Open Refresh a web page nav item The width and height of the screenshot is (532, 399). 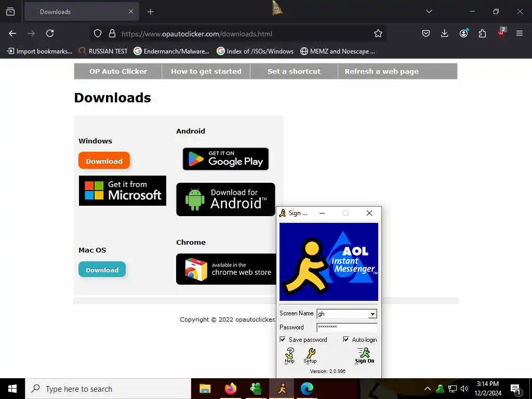click(x=382, y=71)
